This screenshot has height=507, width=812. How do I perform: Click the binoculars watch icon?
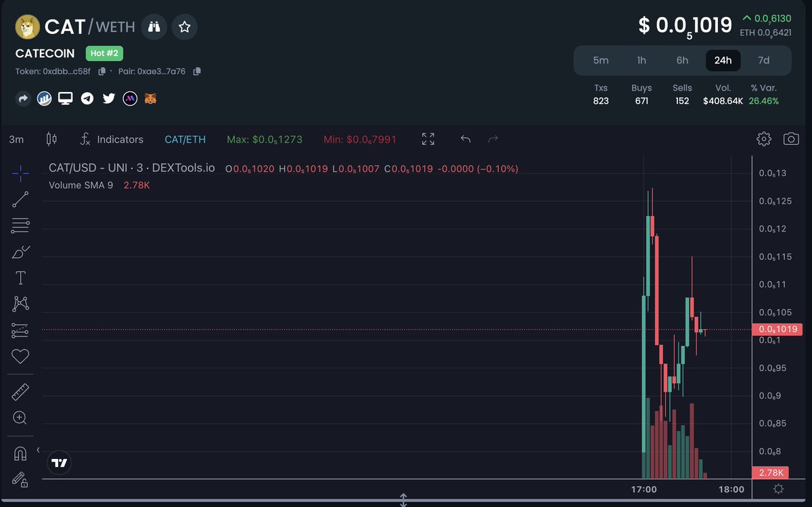(156, 27)
